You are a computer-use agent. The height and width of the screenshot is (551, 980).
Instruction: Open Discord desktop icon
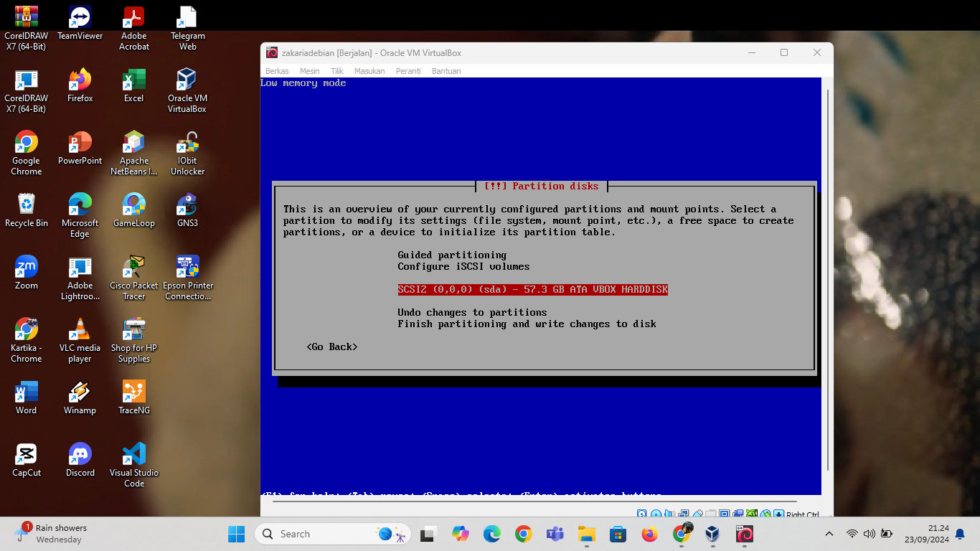click(80, 461)
